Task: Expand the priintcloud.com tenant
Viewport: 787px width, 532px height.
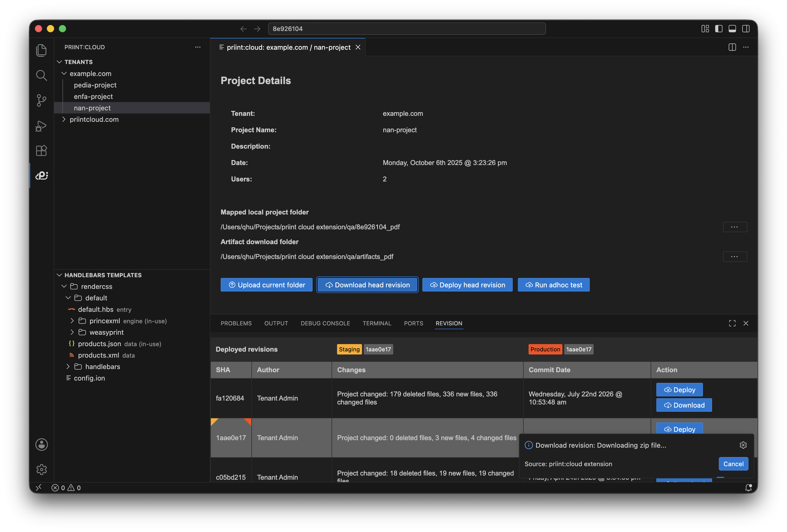Action: 64,119
